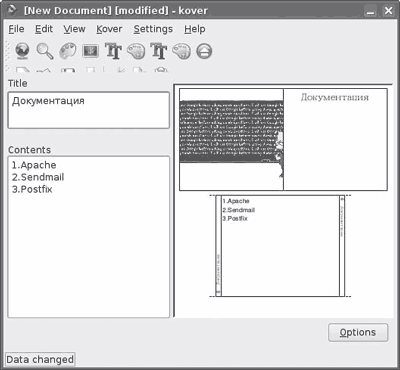Pick title font color with first small palette
The width and height of the screenshot is (400, 370).
pyautogui.click(x=136, y=51)
